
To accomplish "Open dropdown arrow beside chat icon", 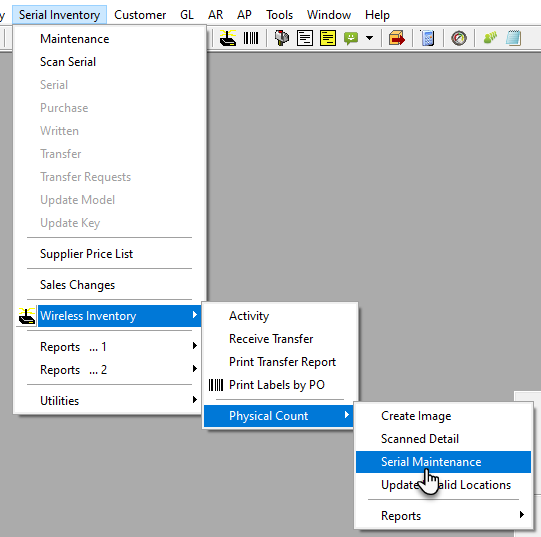I will (x=369, y=38).
